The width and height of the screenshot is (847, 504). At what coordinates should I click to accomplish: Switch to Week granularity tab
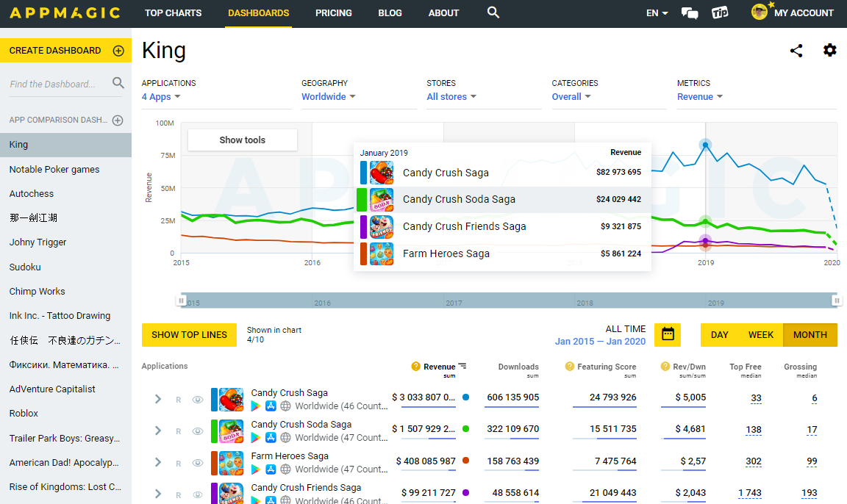(761, 335)
